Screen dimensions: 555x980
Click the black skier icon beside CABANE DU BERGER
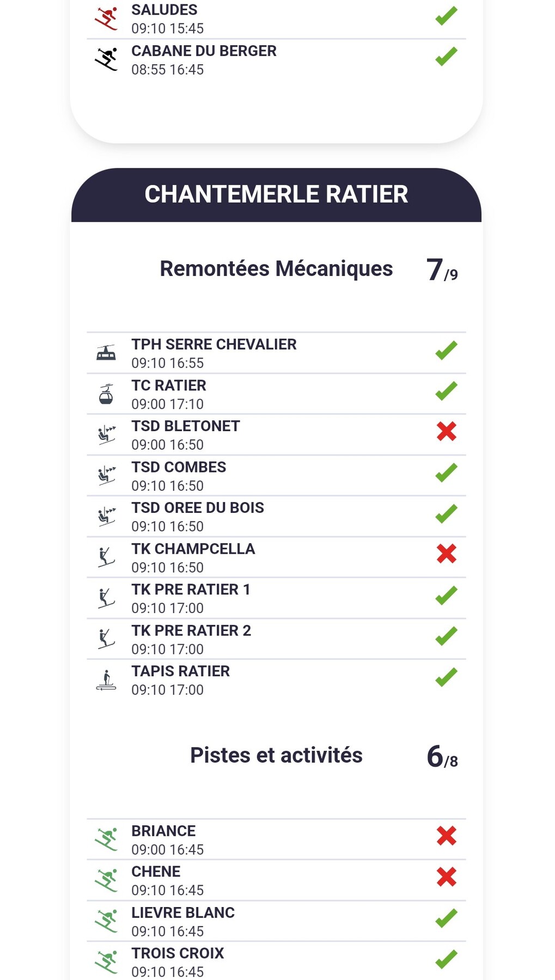click(x=106, y=59)
